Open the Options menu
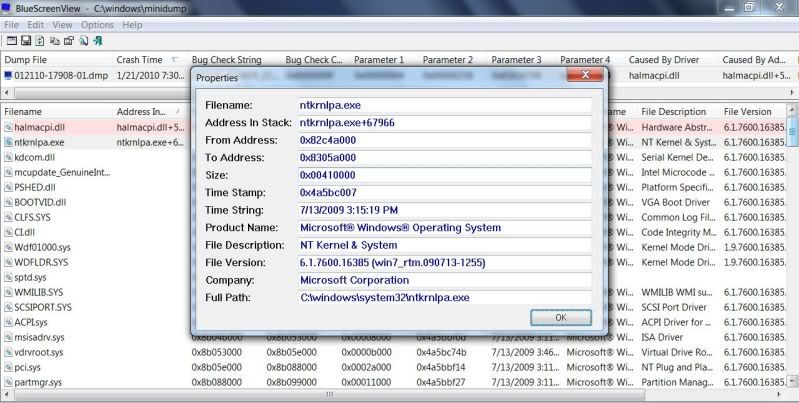 (97, 24)
